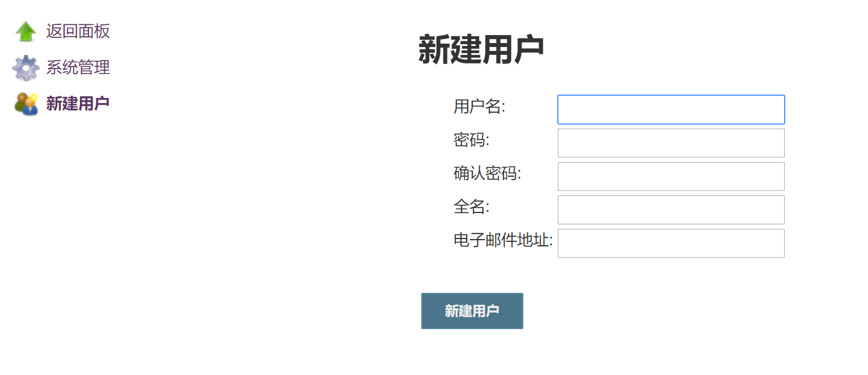Go to 系统管理 in sidebar
The height and width of the screenshot is (375, 868).
[x=78, y=68]
